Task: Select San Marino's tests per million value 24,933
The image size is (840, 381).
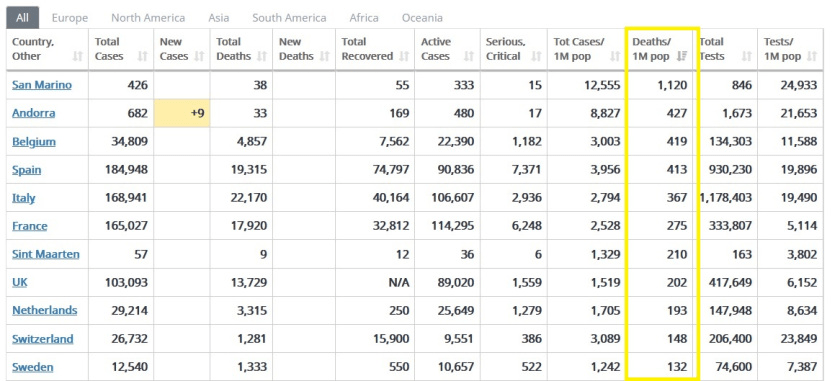Action: click(799, 85)
